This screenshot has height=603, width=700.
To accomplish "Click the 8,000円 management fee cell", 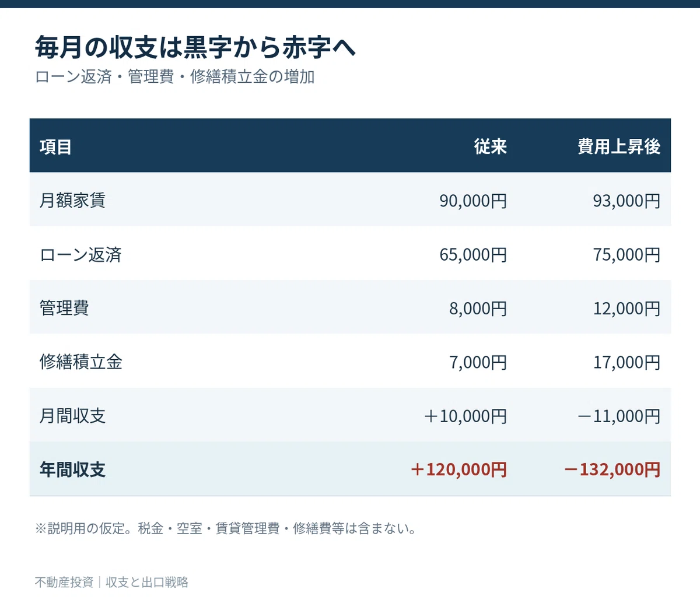I will coord(478,308).
